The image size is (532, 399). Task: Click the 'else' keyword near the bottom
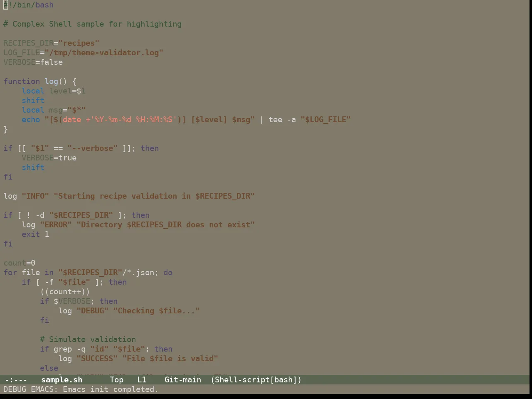[x=49, y=368]
